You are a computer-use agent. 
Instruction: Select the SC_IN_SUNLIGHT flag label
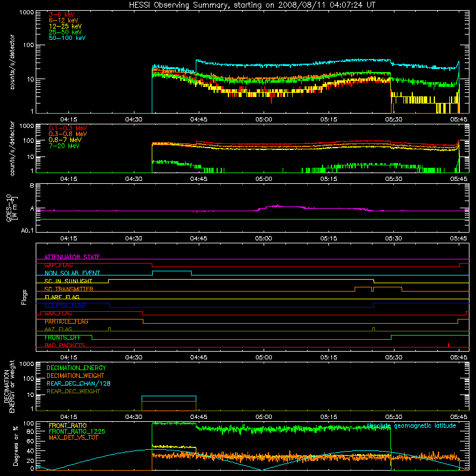click(x=68, y=281)
